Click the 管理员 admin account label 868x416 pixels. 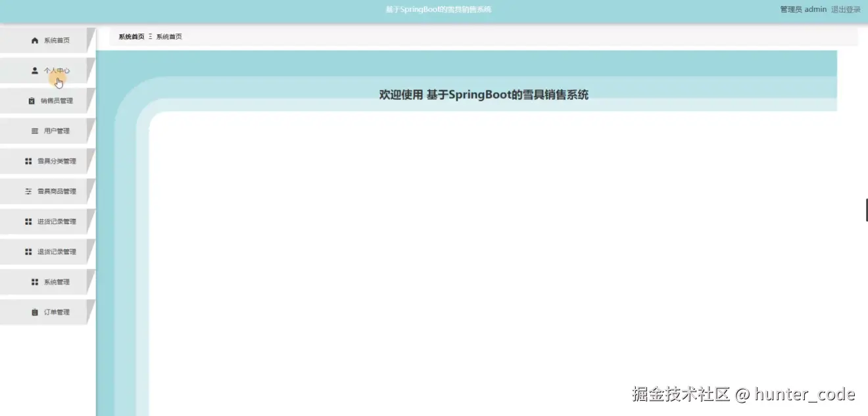tap(803, 9)
